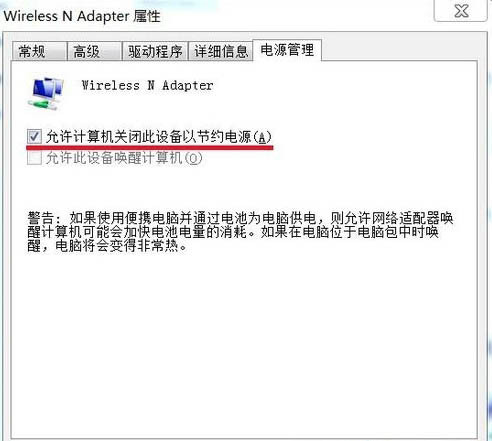Image resolution: width=492 pixels, height=441 pixels.
Task: Click the (A) shortcut letter in checkbox label
Action: [263, 137]
